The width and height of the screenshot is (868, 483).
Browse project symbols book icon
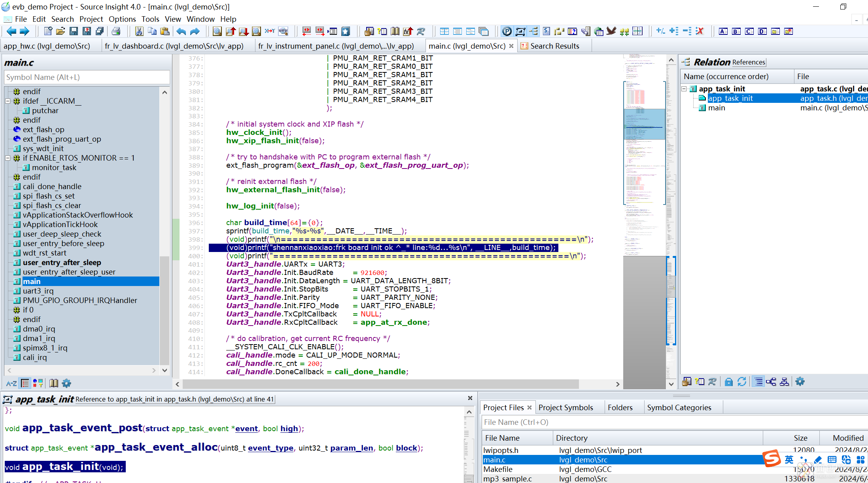coord(395,31)
